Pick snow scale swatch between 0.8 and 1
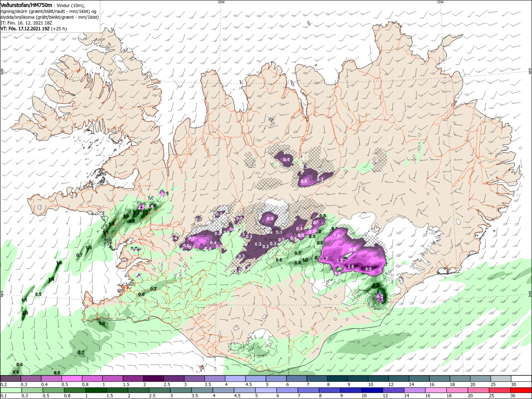The width and height of the screenshot is (532, 399). point(92,378)
